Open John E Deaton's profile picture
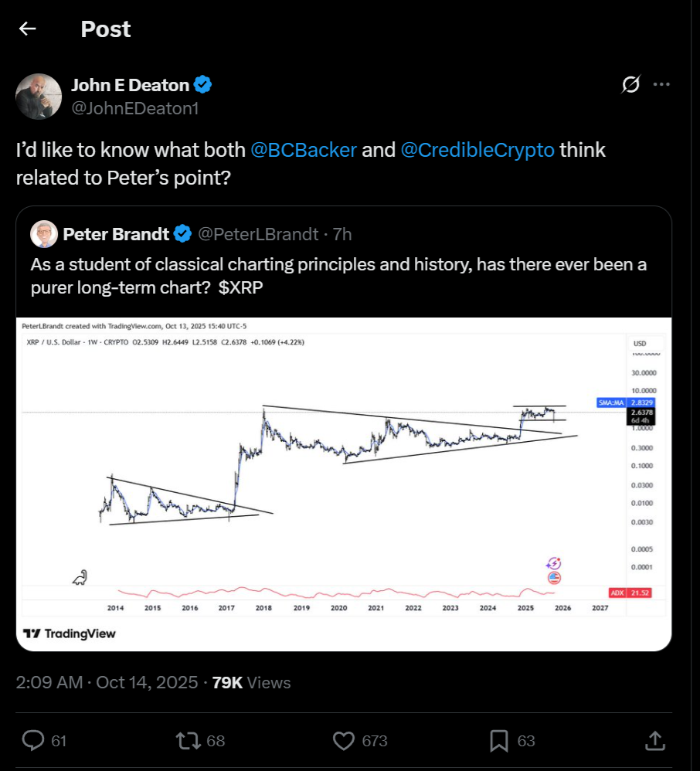Image resolution: width=700 pixels, height=771 pixels. pyautogui.click(x=39, y=97)
